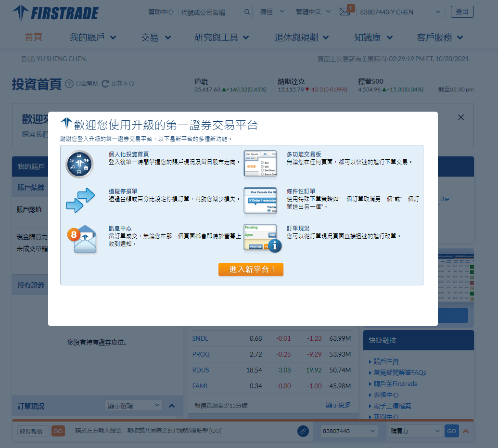Viewport: 498px width, 448px height.
Task: Click the PROG ticker link
Action: pyautogui.click(x=201, y=354)
